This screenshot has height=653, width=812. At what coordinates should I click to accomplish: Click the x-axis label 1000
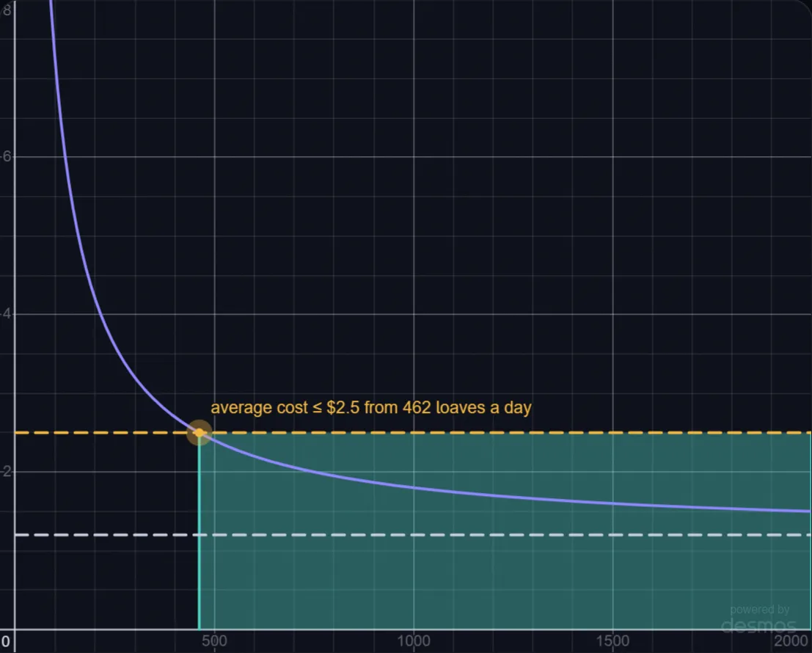[x=413, y=641]
